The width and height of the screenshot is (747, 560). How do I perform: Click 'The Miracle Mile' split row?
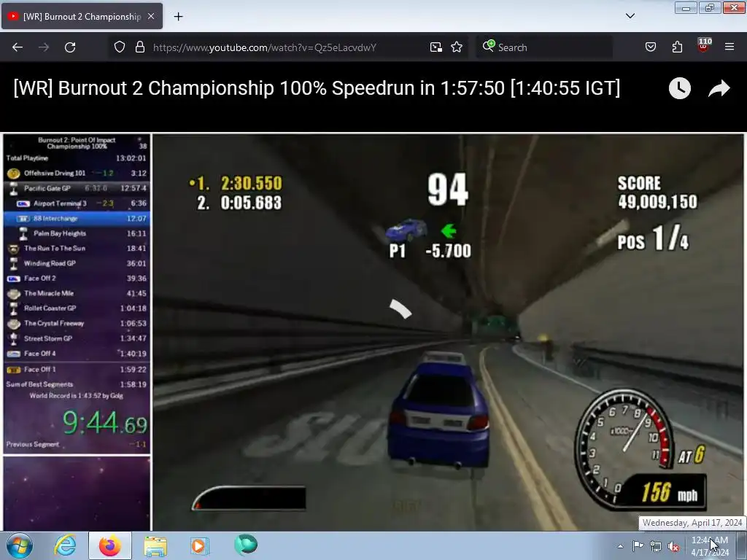click(77, 293)
